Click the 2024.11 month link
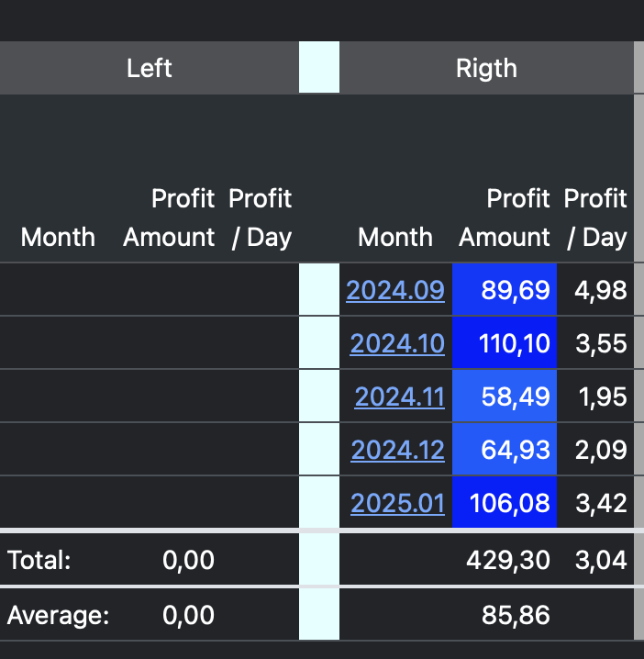644x659 pixels. [399, 397]
